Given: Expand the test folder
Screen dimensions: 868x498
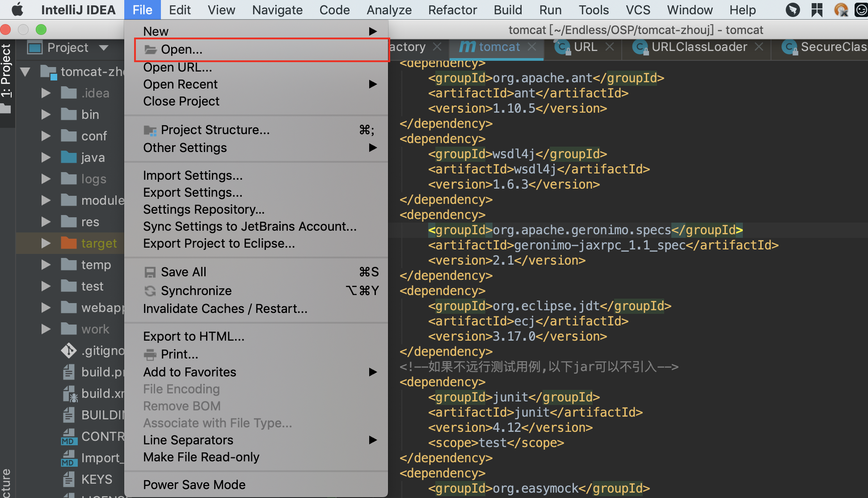Looking at the screenshot, I should pyautogui.click(x=46, y=286).
